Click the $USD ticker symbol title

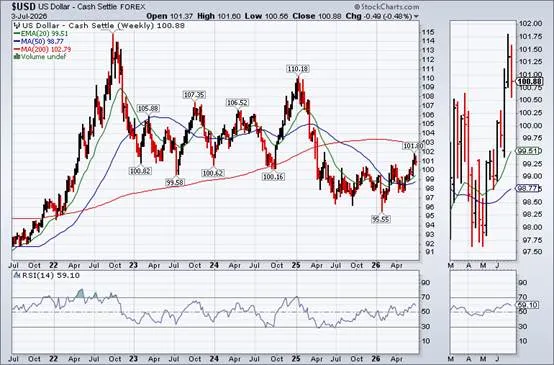(23, 7)
